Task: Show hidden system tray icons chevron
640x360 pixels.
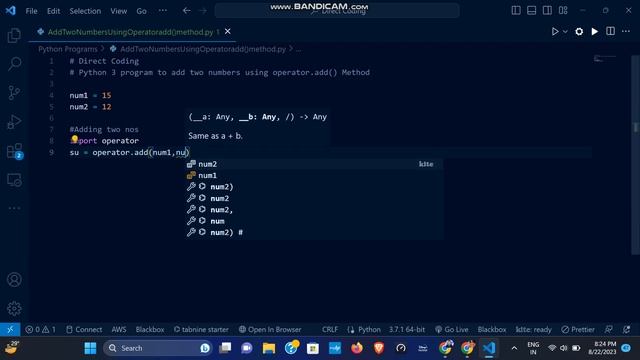Action: coord(514,348)
